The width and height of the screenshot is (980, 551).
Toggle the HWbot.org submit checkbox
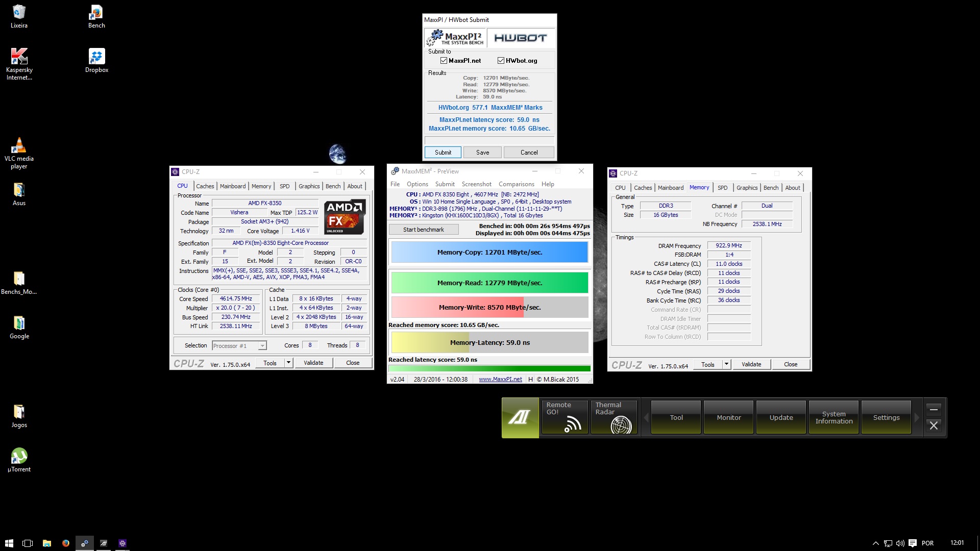pyautogui.click(x=501, y=61)
